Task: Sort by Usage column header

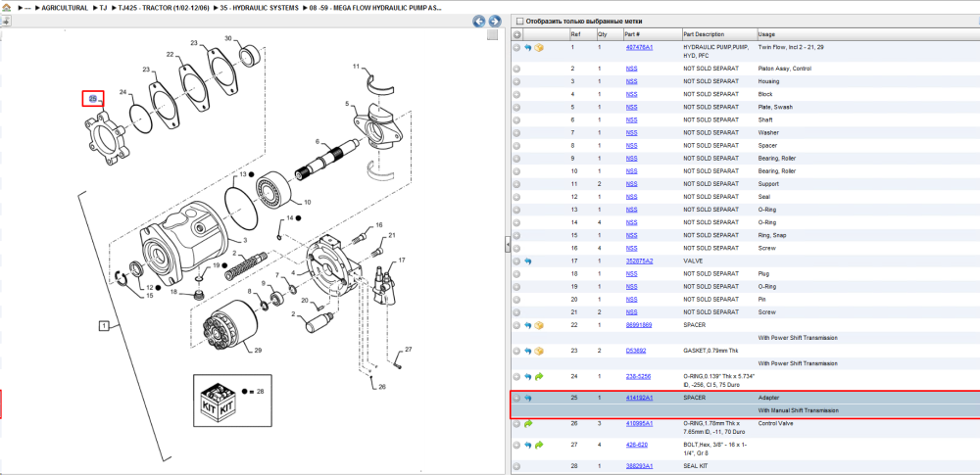Action: click(x=766, y=34)
